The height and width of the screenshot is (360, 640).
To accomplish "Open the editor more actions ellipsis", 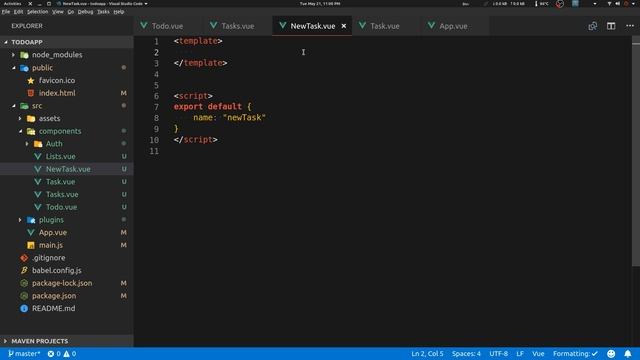I will [630, 26].
